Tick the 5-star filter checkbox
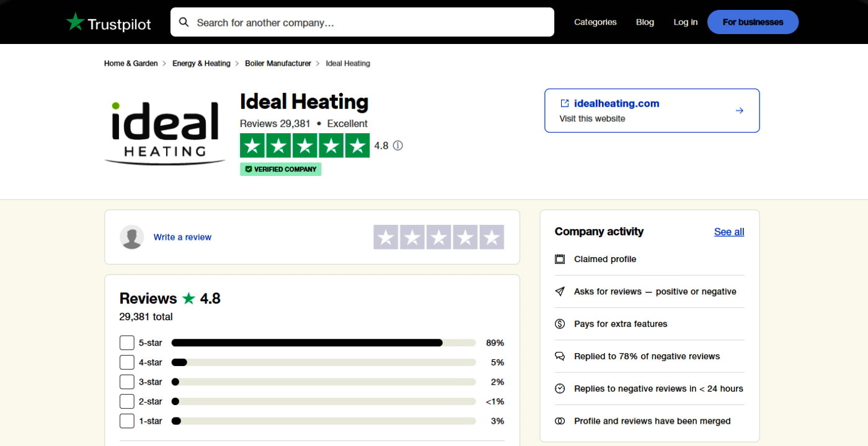This screenshot has width=868, height=446. pos(126,343)
